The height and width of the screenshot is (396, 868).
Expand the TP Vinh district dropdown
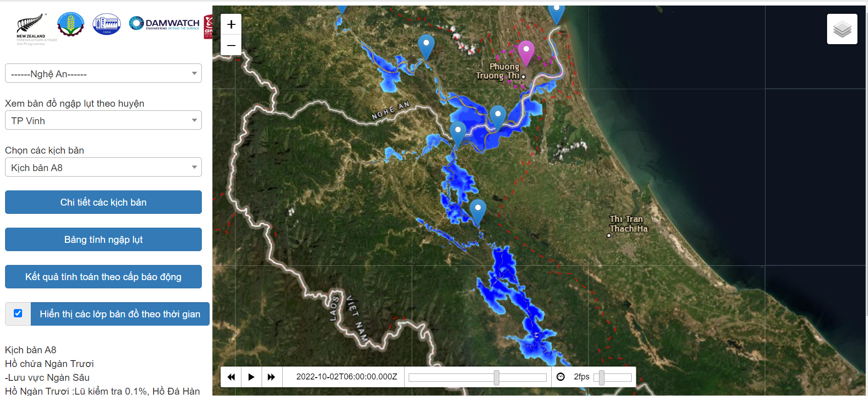(103, 121)
